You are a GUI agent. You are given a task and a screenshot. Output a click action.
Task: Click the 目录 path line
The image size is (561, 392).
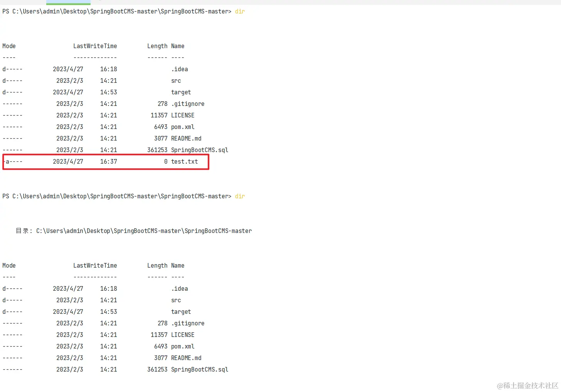134,231
